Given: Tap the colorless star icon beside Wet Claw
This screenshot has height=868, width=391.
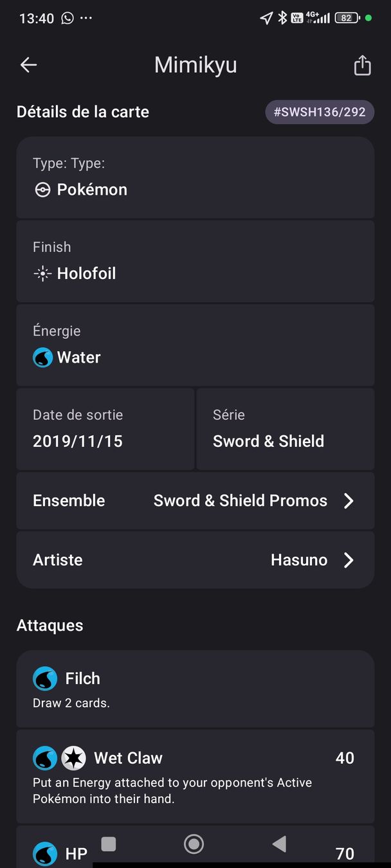Looking at the screenshot, I should pyautogui.click(x=74, y=758).
